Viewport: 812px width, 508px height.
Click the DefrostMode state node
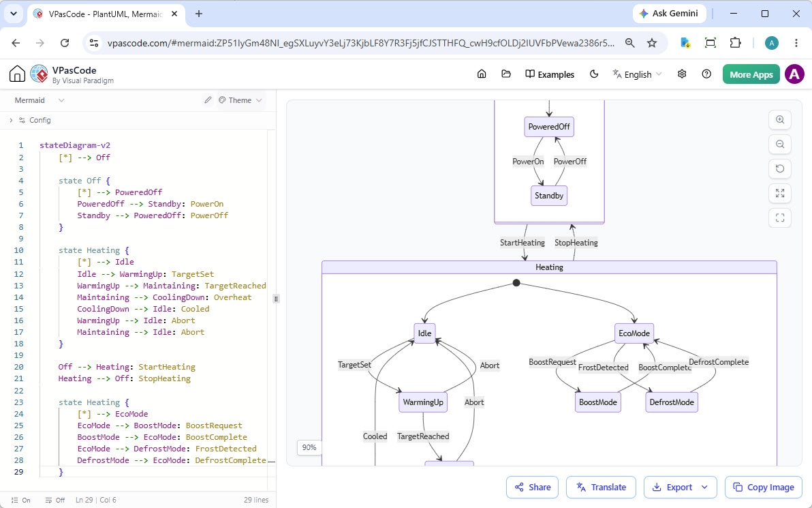tap(672, 402)
